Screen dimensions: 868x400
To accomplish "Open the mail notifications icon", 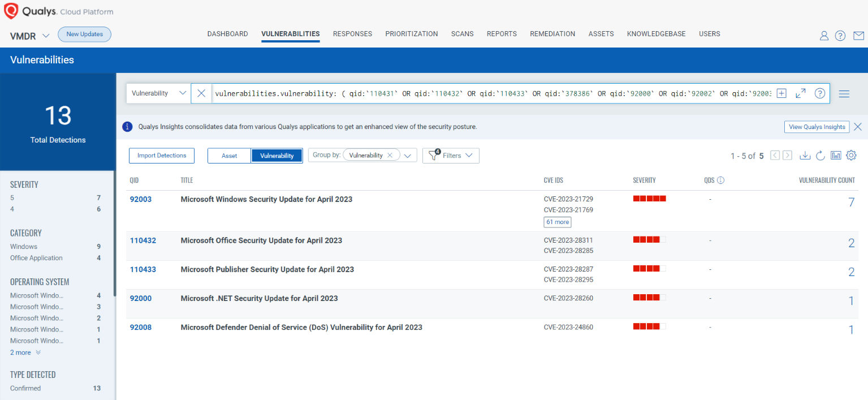I will tap(858, 36).
